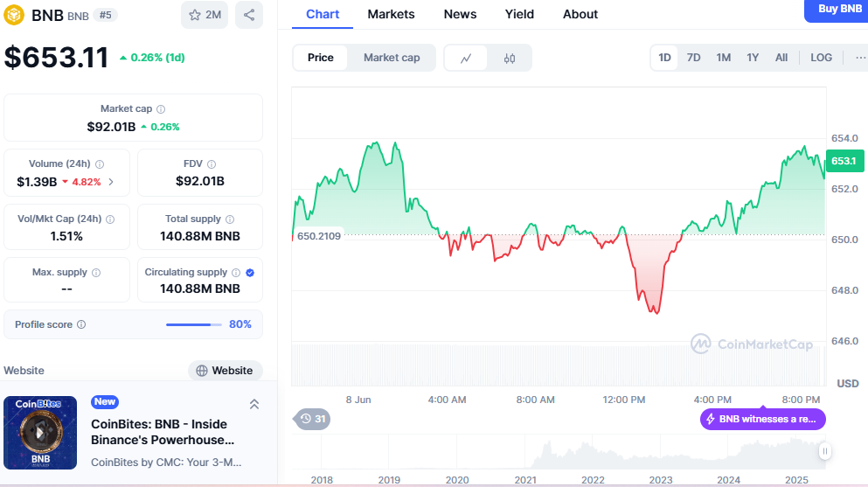The width and height of the screenshot is (868, 487).
Task: Show Market cap info tooltip icon
Action: (x=161, y=109)
